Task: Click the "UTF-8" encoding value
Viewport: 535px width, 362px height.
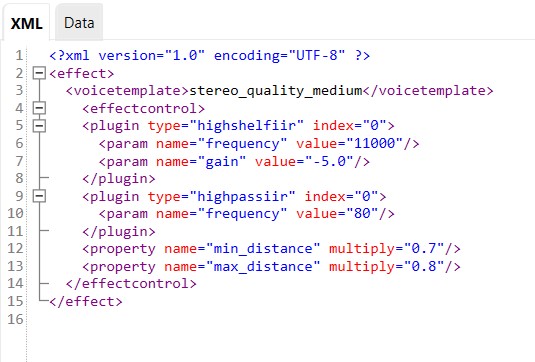Action: click(x=317, y=55)
